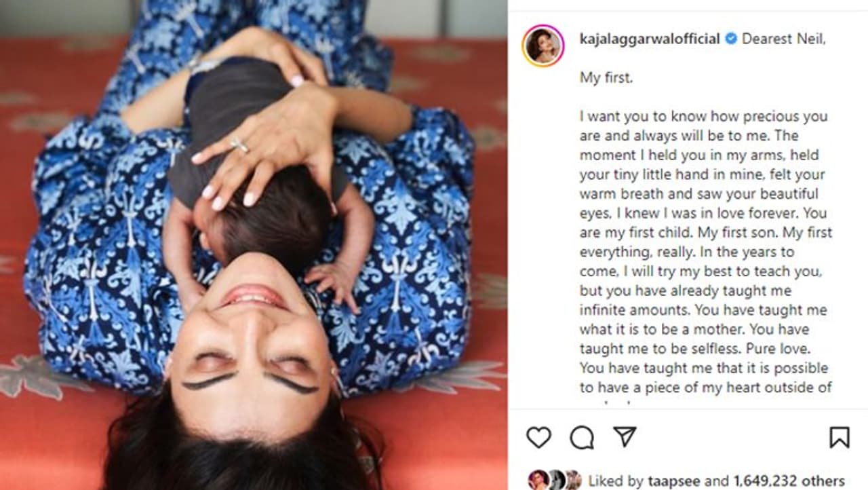Share the post using the paper plane icon

(625, 437)
